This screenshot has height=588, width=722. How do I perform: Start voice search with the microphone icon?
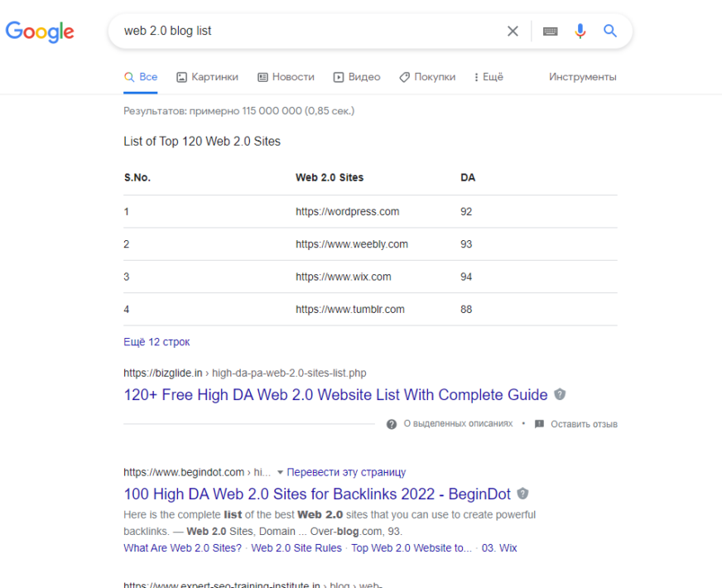[580, 31]
